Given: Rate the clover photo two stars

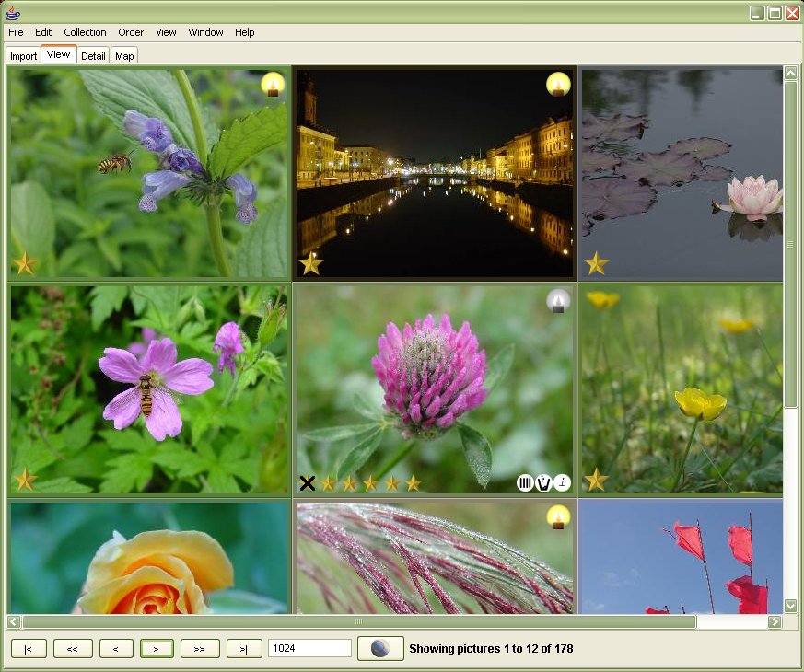Looking at the screenshot, I should coord(350,483).
